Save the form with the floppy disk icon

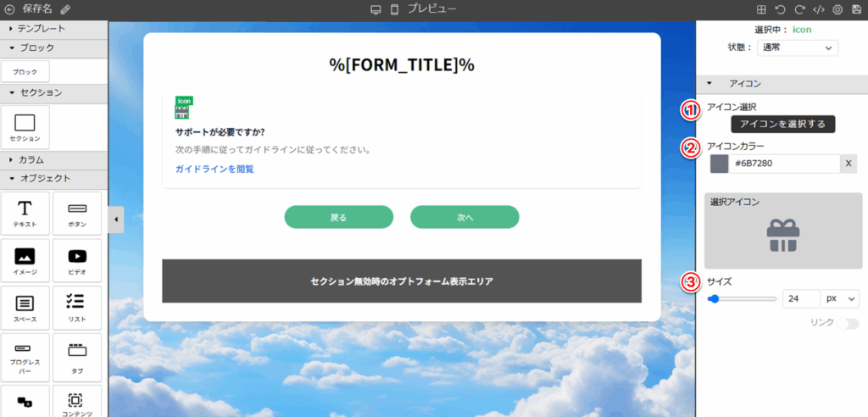pyautogui.click(x=856, y=9)
